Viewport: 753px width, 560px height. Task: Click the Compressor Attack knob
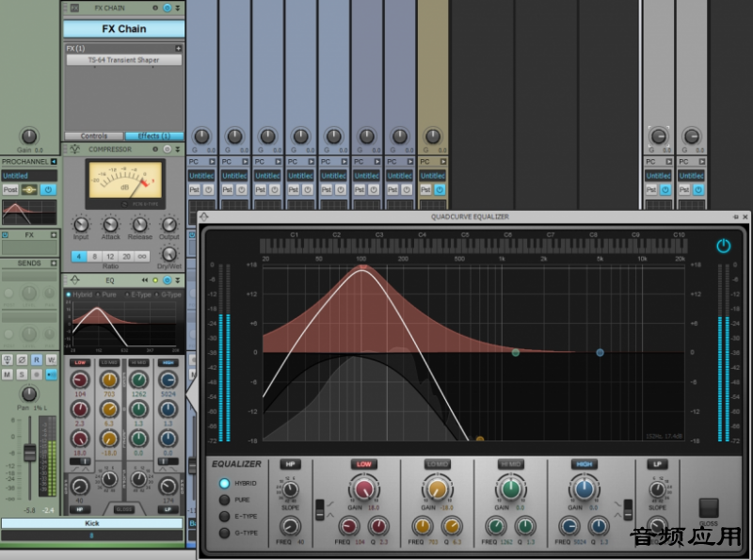[110, 224]
